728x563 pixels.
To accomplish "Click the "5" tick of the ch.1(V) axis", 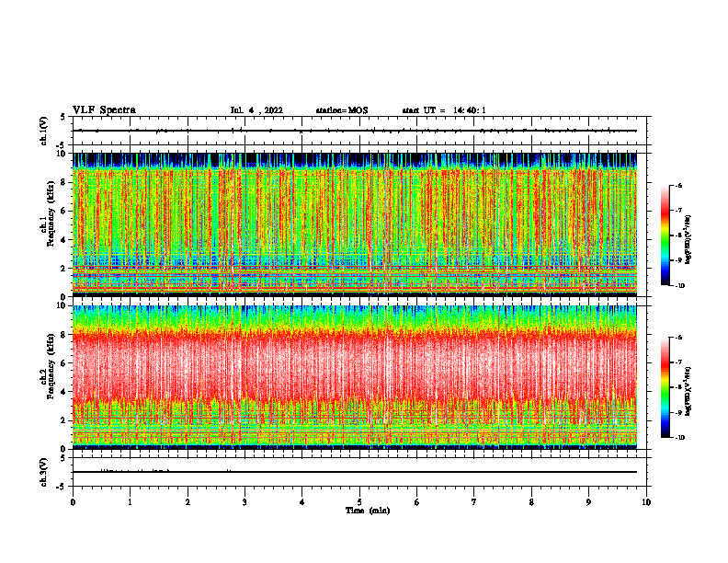I will coord(63,117).
